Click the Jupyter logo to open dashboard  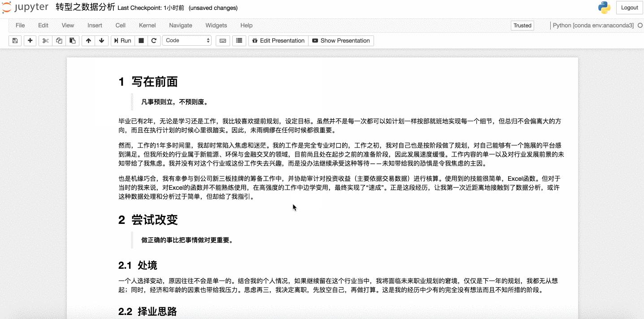[26, 7]
